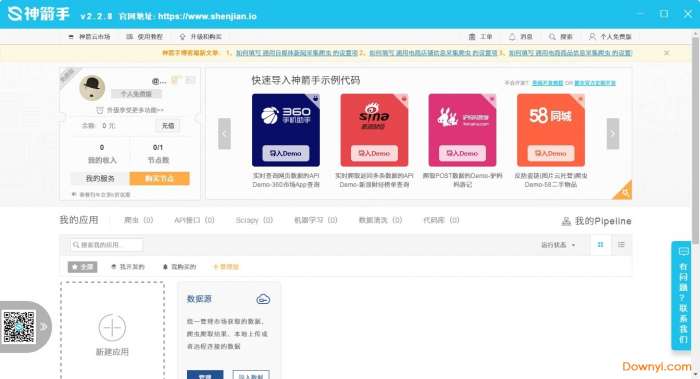The image size is (700, 379).
Task: Import the pink rabbit-logo Demo
Action: pyautogui.click(x=462, y=153)
